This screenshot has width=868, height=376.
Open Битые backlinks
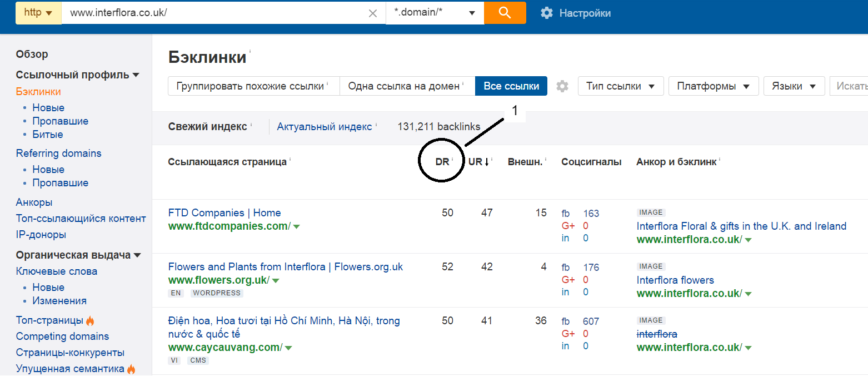click(x=48, y=135)
